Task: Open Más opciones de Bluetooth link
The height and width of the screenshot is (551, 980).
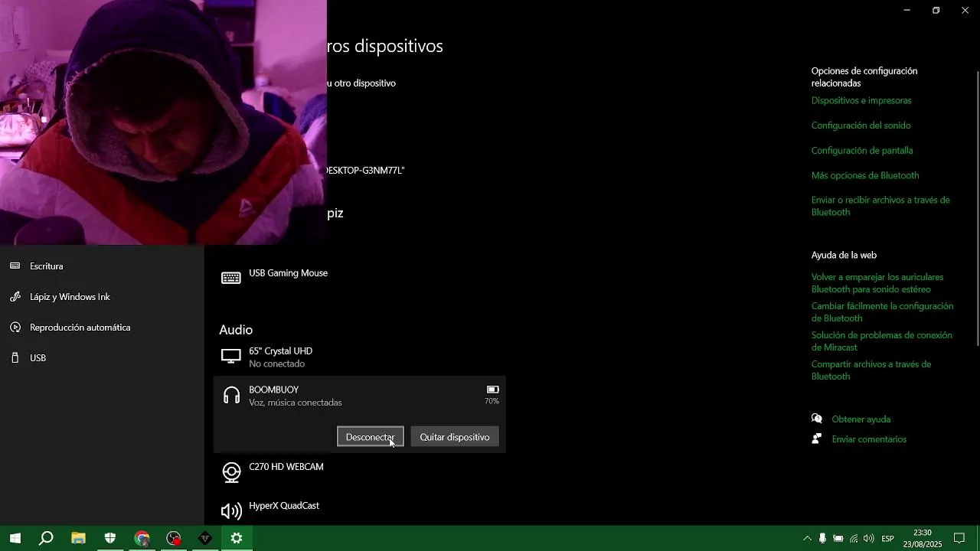Action: (865, 175)
